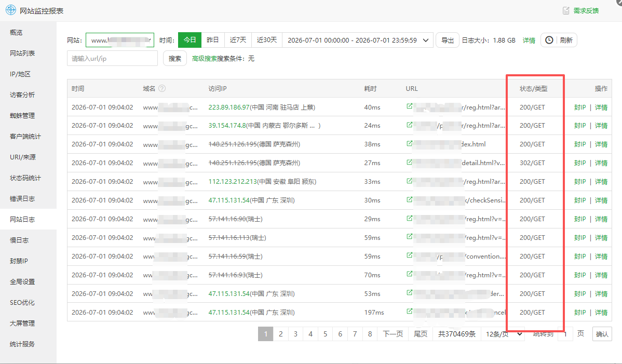This screenshot has height=364, width=622.
Task: Open URI/来源 in the sidebar
Action: click(x=28, y=157)
